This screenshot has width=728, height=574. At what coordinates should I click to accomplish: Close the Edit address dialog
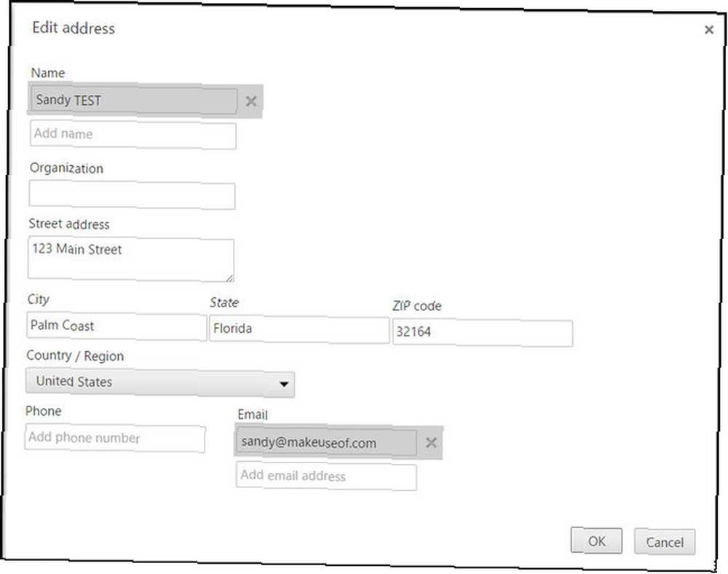pyautogui.click(x=708, y=30)
